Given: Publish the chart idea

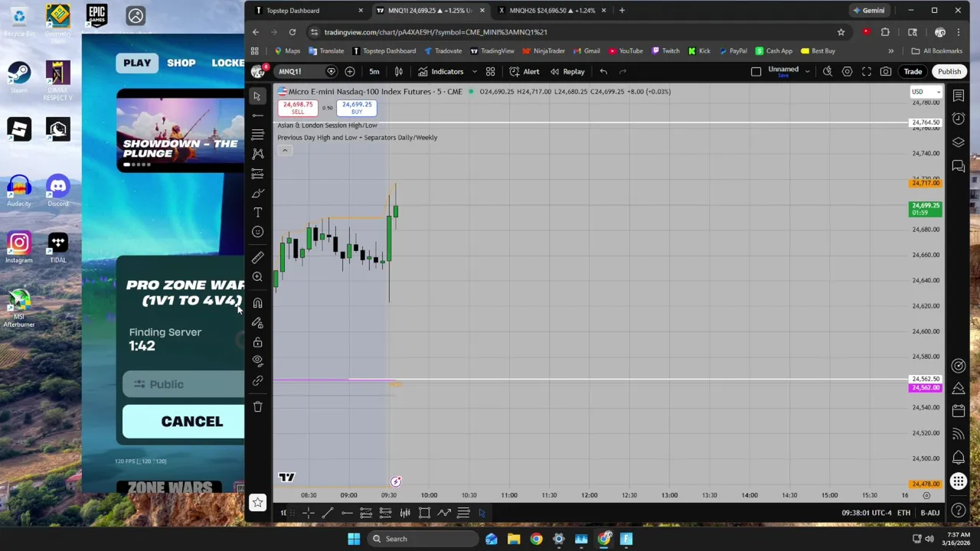Looking at the screenshot, I should click(x=949, y=71).
